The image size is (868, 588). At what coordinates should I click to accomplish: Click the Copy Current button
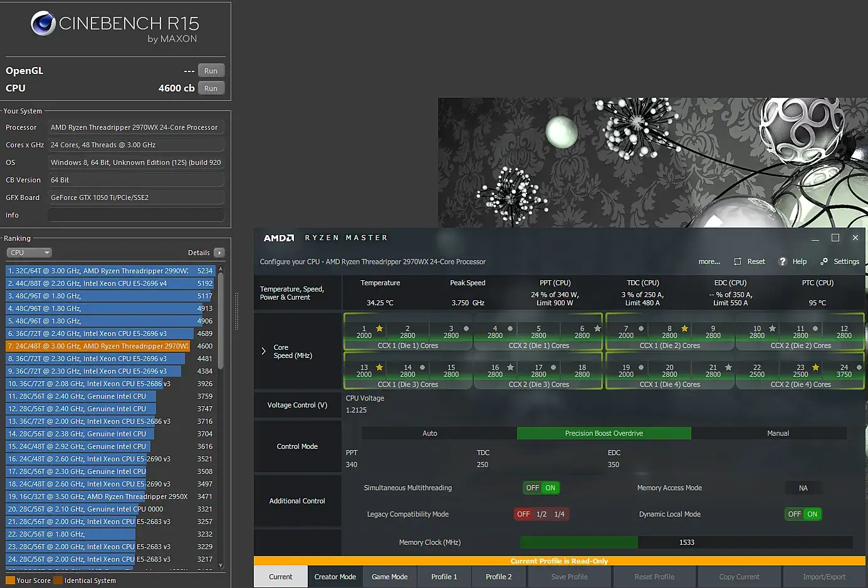tap(740, 577)
